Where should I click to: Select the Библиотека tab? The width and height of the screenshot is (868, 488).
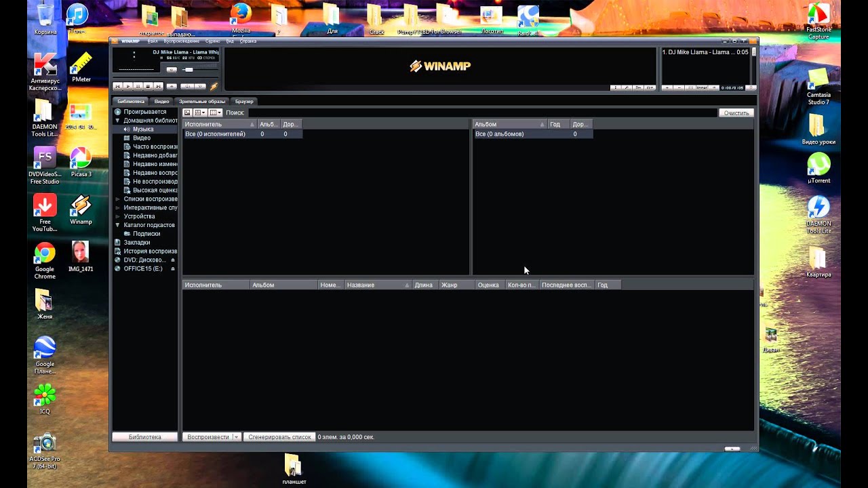pyautogui.click(x=131, y=101)
